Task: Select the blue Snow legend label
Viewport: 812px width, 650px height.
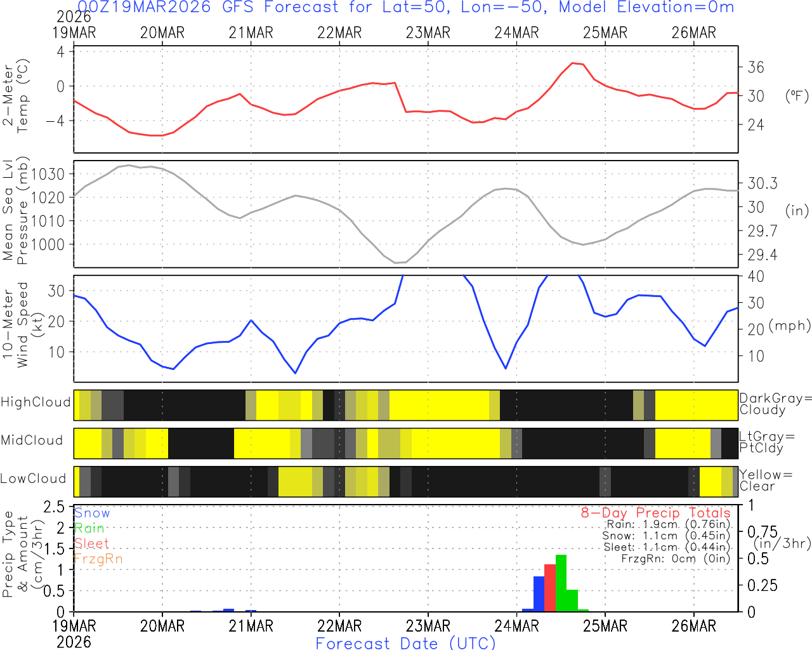Action: click(92, 513)
